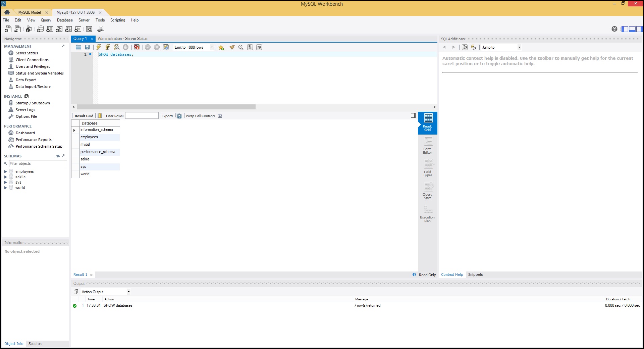
Task: Switch to the MySQL Model tab
Action: click(x=30, y=12)
